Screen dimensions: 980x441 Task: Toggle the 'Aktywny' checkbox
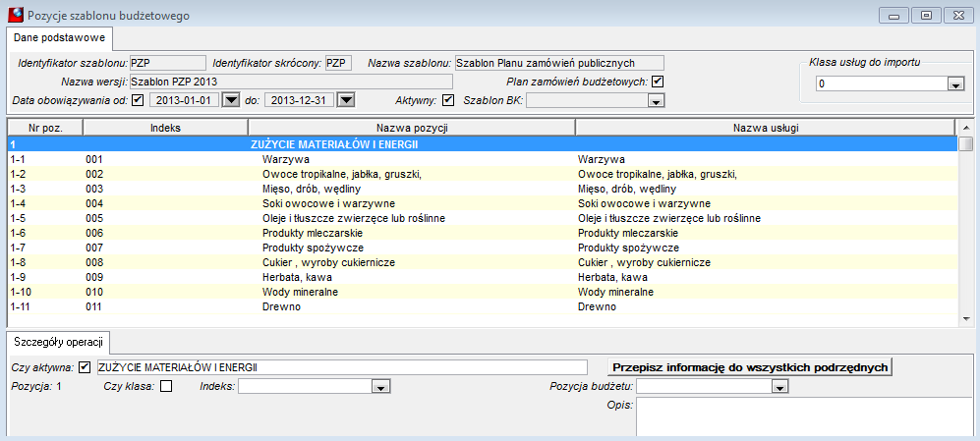tap(448, 100)
